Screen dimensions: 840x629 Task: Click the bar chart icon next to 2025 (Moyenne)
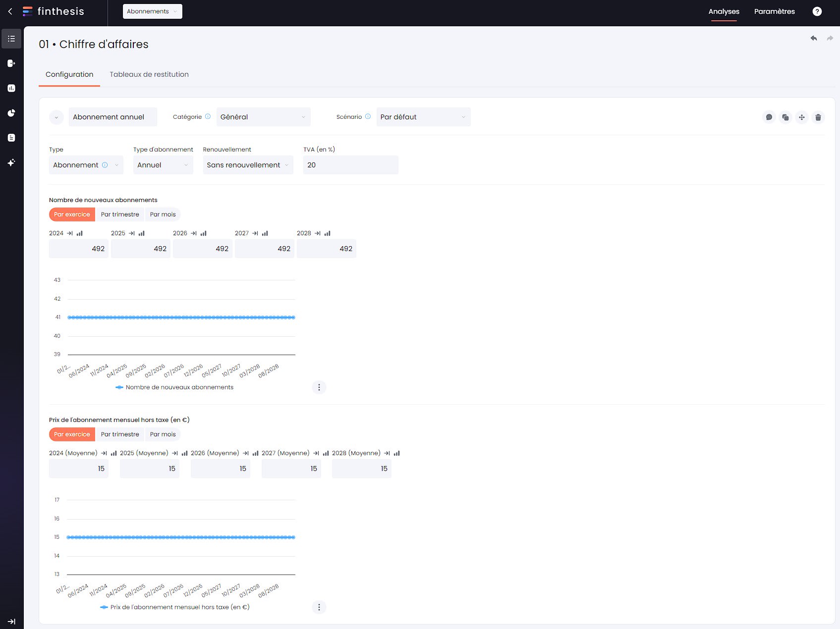coord(184,453)
